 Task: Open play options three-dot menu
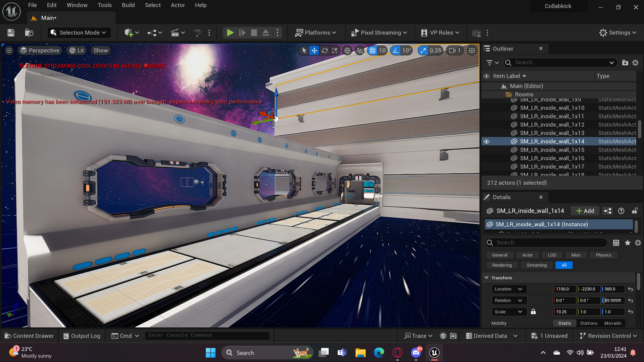point(277,33)
